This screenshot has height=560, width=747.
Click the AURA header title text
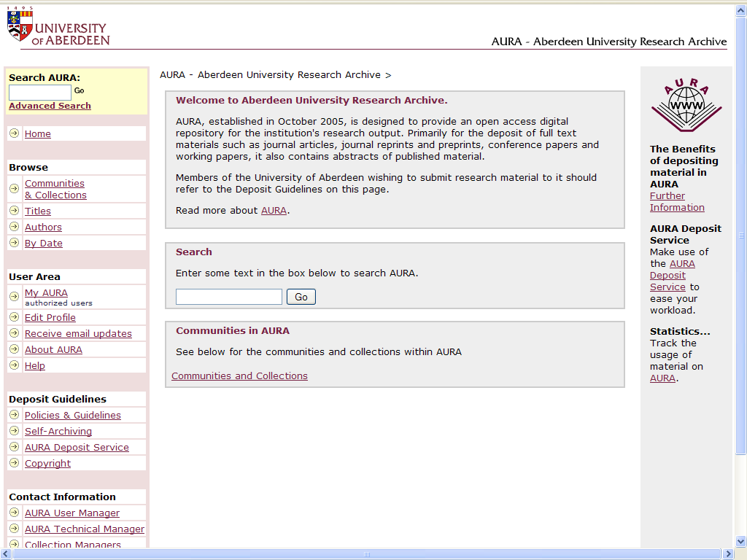pyautogui.click(x=609, y=42)
